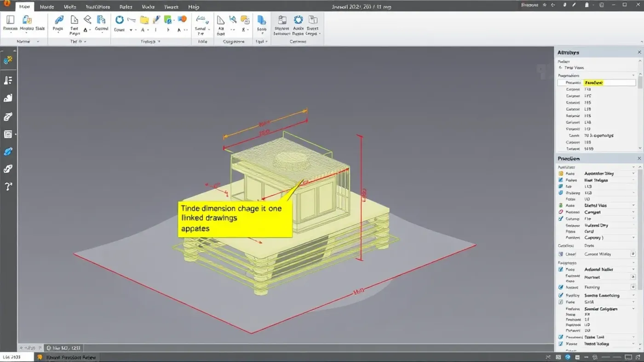
Task: Click the blue diagonal tool in left sidebar
Action: click(8, 152)
